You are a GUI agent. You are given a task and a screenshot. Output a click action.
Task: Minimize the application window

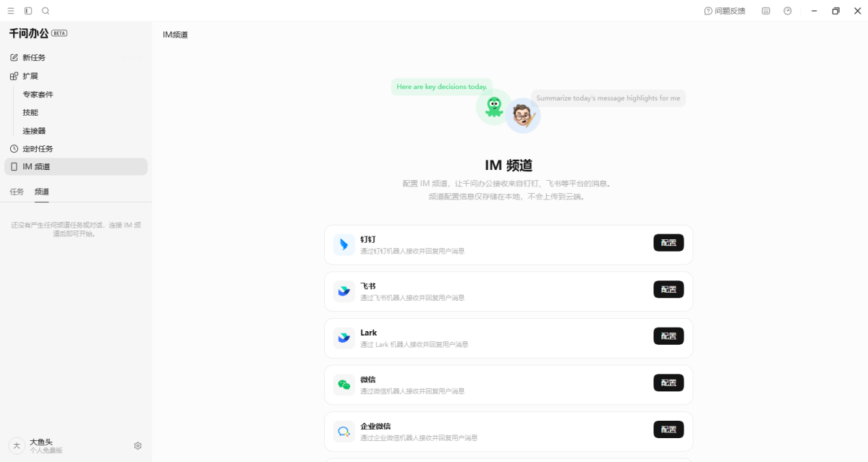click(814, 11)
